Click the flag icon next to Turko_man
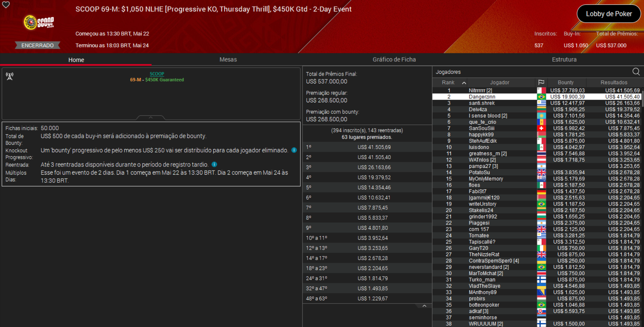This screenshot has height=327, width=644. 541,280
